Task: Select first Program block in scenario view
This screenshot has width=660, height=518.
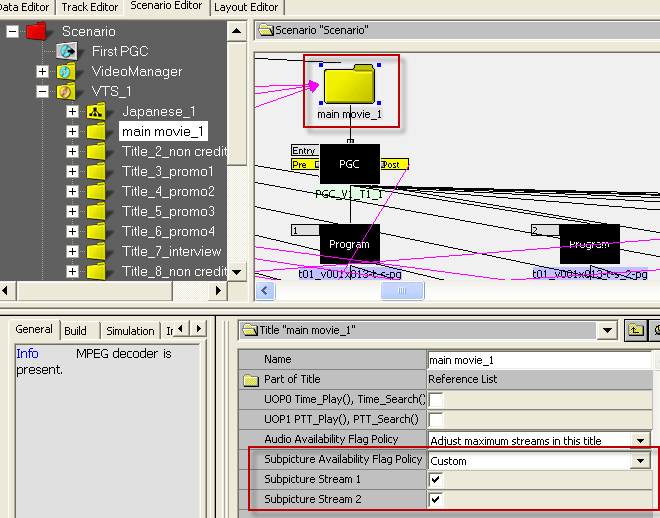Action: (x=349, y=244)
